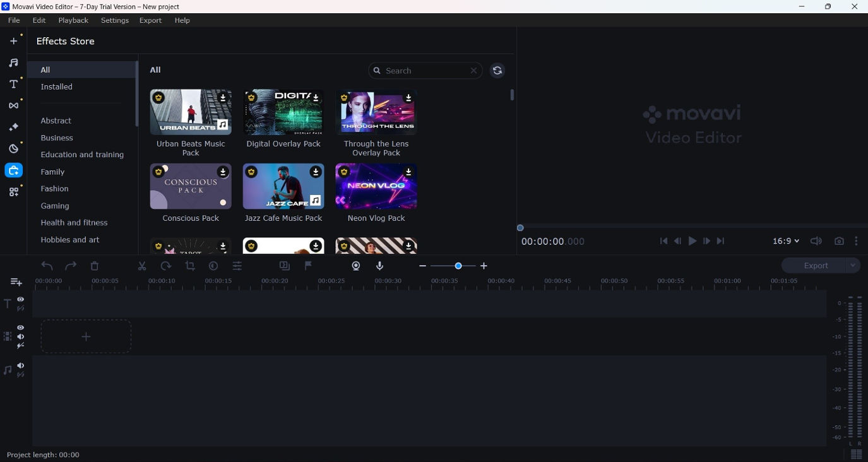Screen dimensions: 868x462
Task: Download the Urban Beats Music Pack
Action: click(223, 98)
